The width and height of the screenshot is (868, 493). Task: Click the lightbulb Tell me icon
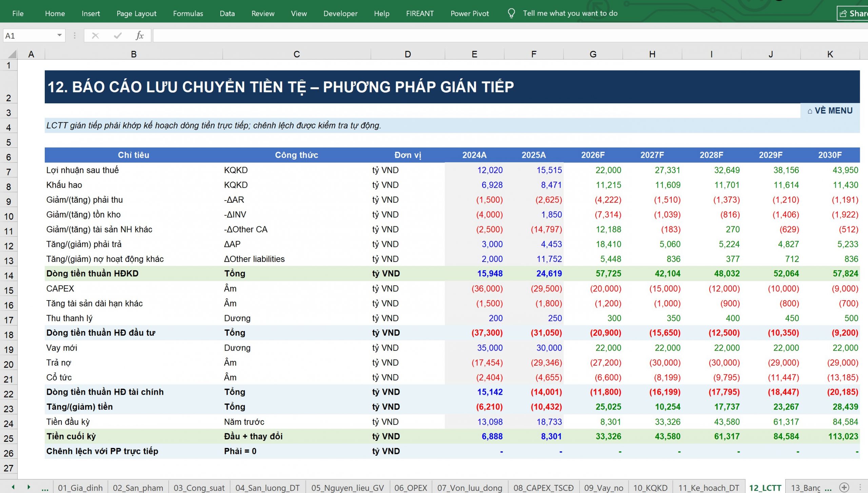point(511,13)
